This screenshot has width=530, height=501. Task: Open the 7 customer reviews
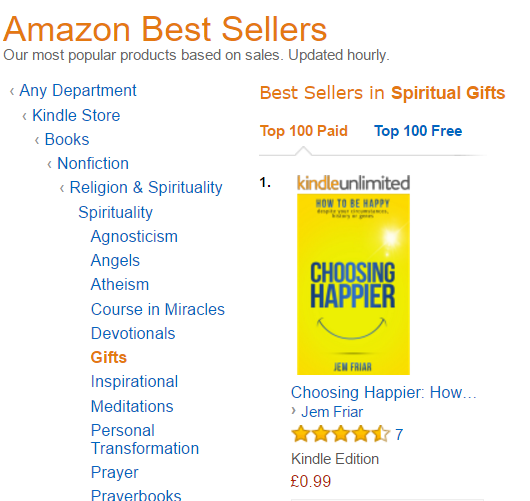[x=399, y=434]
